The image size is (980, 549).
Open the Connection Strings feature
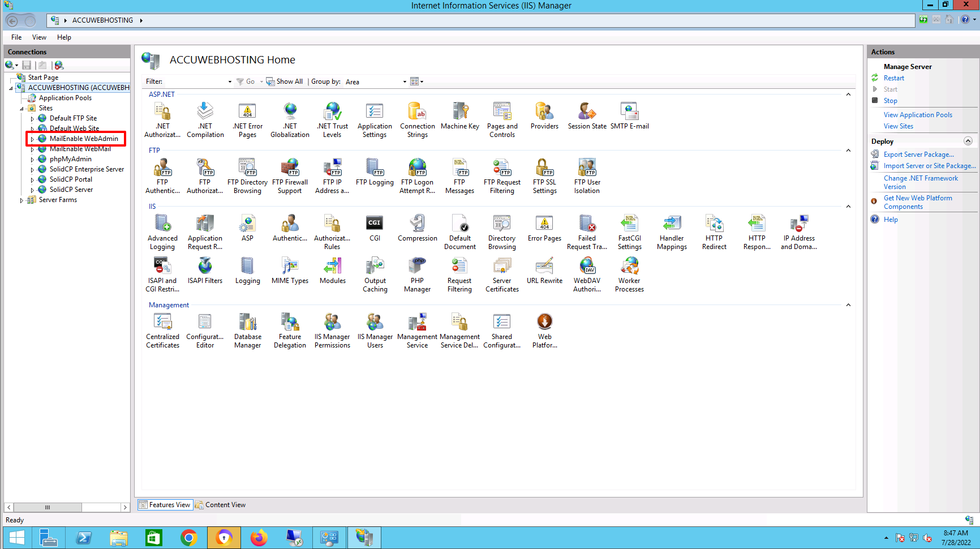point(418,119)
